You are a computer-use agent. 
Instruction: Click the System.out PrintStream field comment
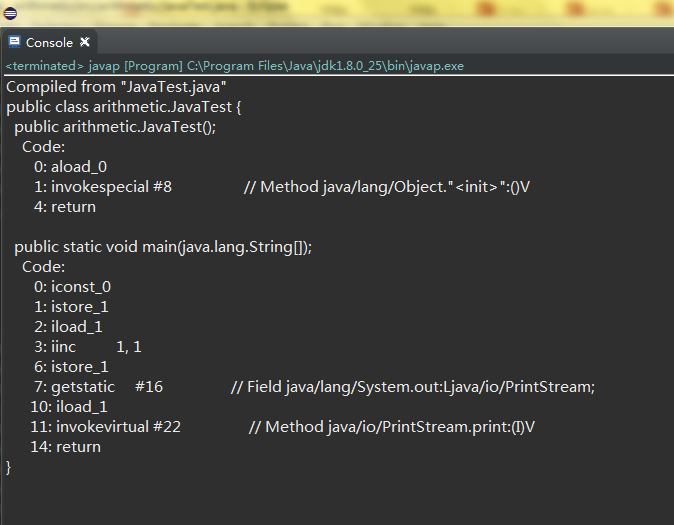coord(413,387)
